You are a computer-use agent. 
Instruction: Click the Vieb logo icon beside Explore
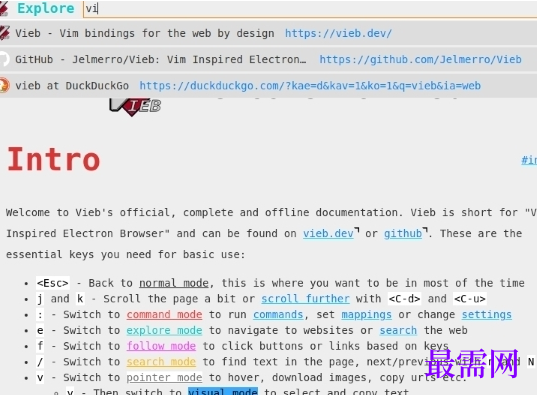coord(3,9)
